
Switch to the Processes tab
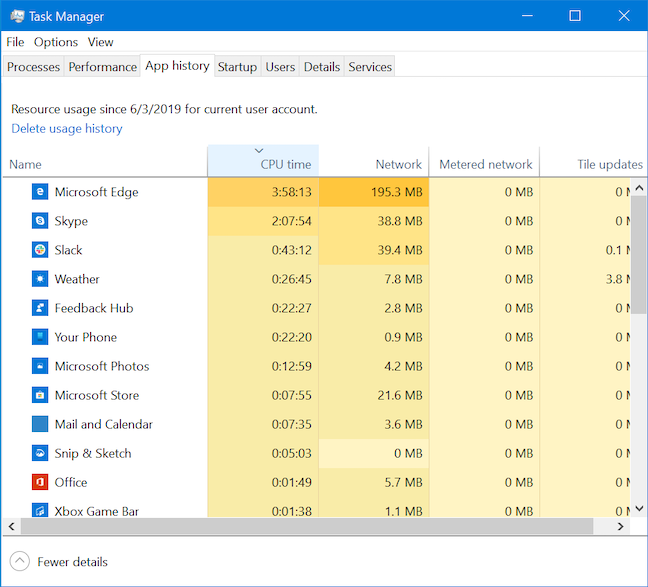click(x=33, y=67)
